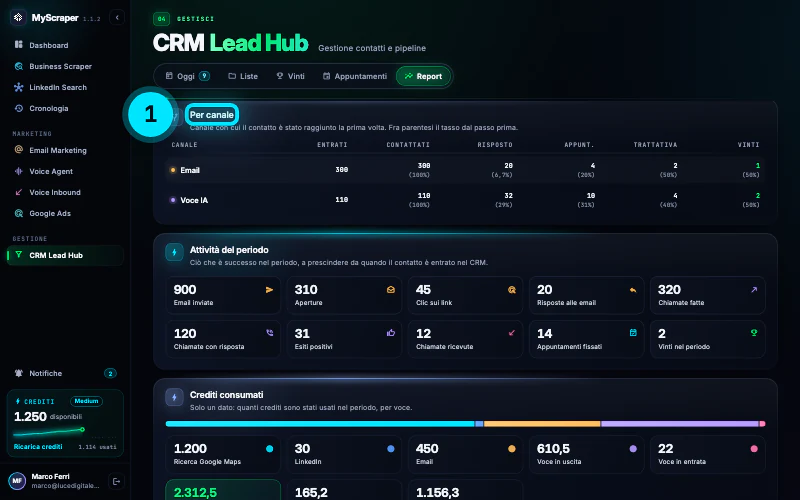
Task: Click the Attività del periodo lightning icon
Action: [174, 252]
